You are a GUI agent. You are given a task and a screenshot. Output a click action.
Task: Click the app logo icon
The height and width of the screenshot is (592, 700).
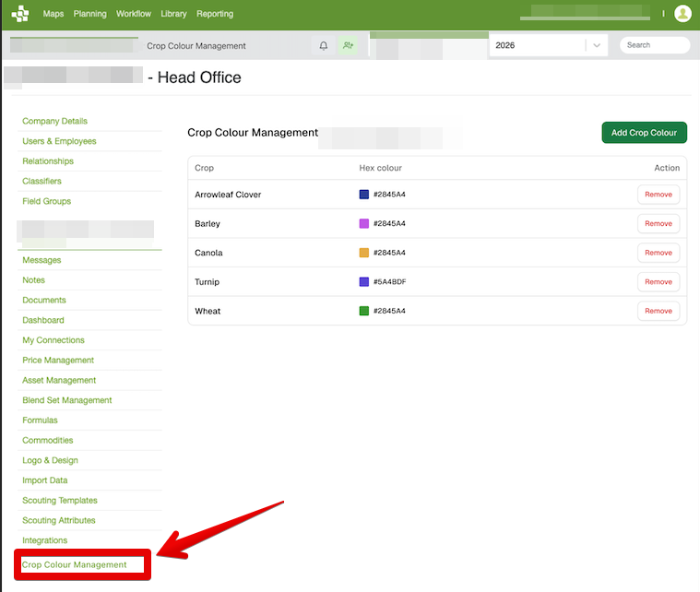click(x=20, y=14)
